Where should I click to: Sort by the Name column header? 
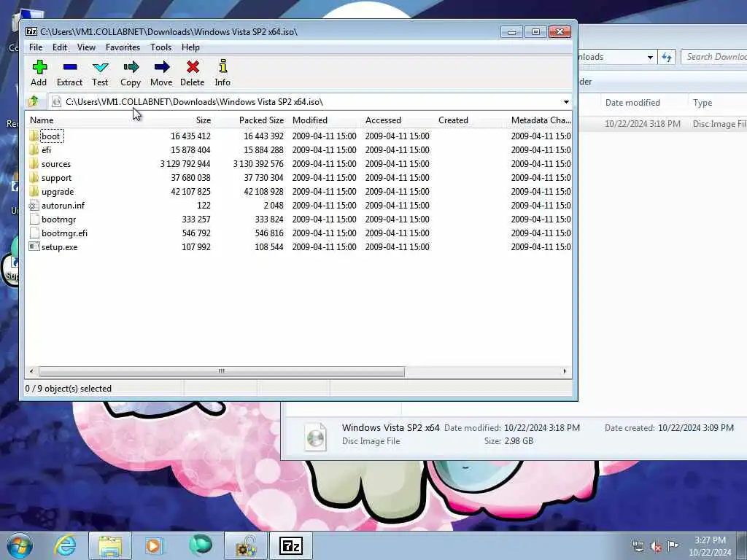[x=42, y=120]
